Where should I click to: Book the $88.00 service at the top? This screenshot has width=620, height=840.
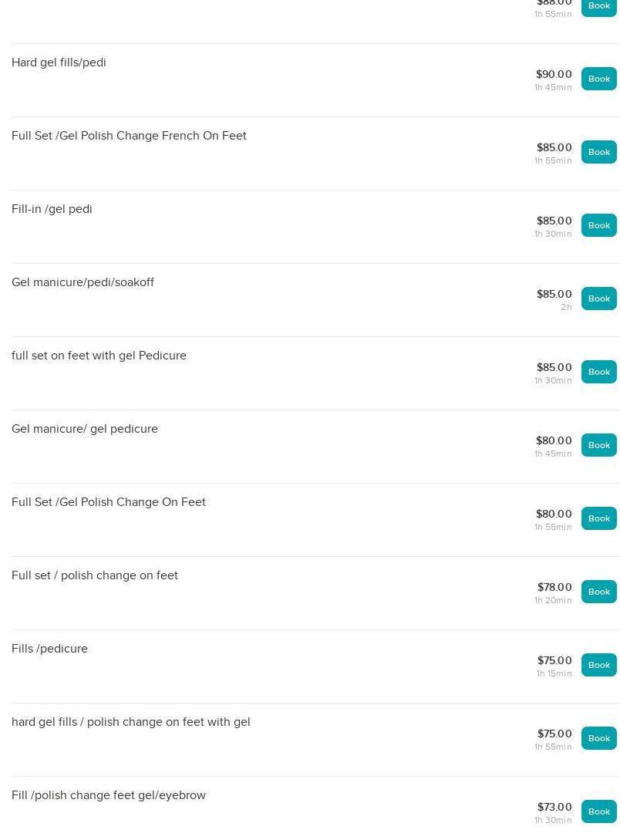click(x=598, y=6)
